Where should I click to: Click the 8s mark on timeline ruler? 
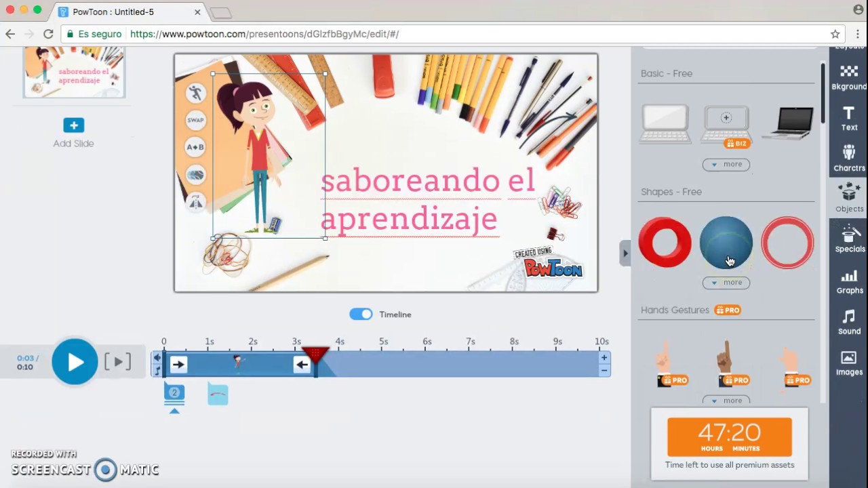click(x=514, y=342)
